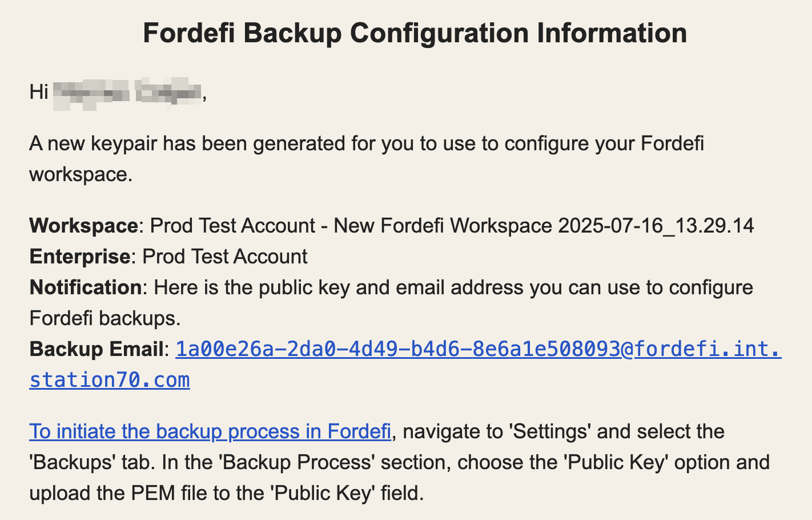This screenshot has height=520, width=812.
Task: Click the "New Fordefi Workspace" text
Action: (443, 226)
